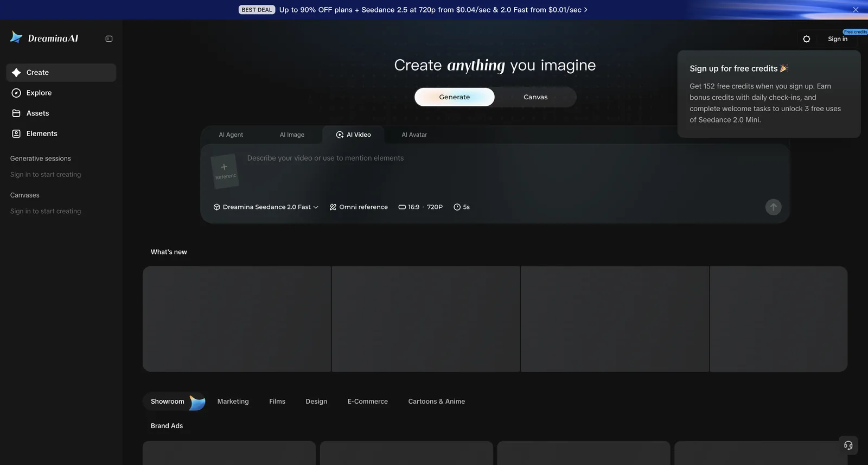This screenshot has height=465, width=868.
Task: Select the E-Commerce category tab
Action: (368, 402)
